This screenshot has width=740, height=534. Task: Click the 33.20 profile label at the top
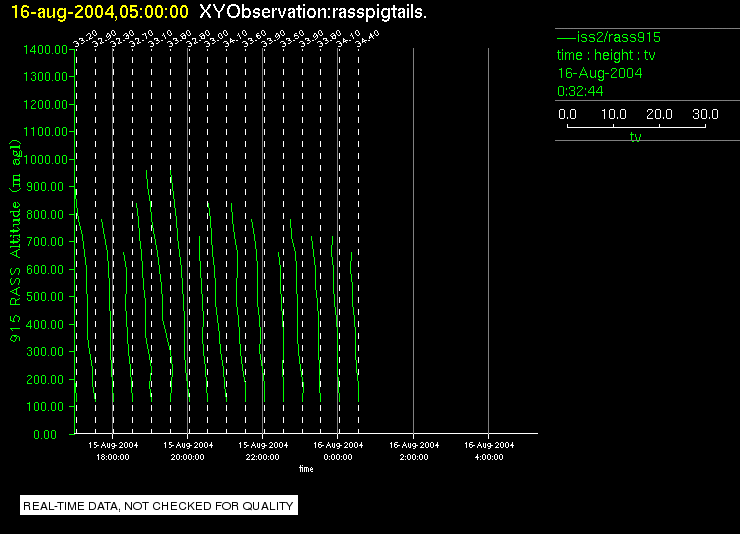(x=85, y=39)
